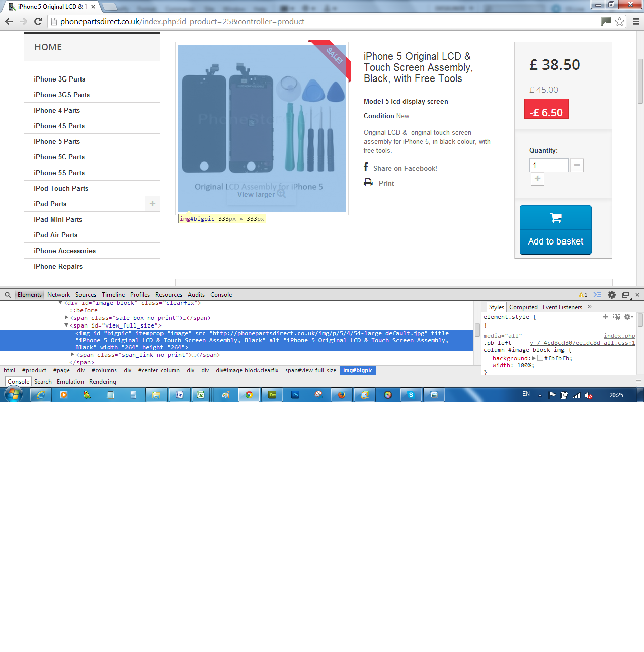Switch to the Network panel

coord(58,295)
